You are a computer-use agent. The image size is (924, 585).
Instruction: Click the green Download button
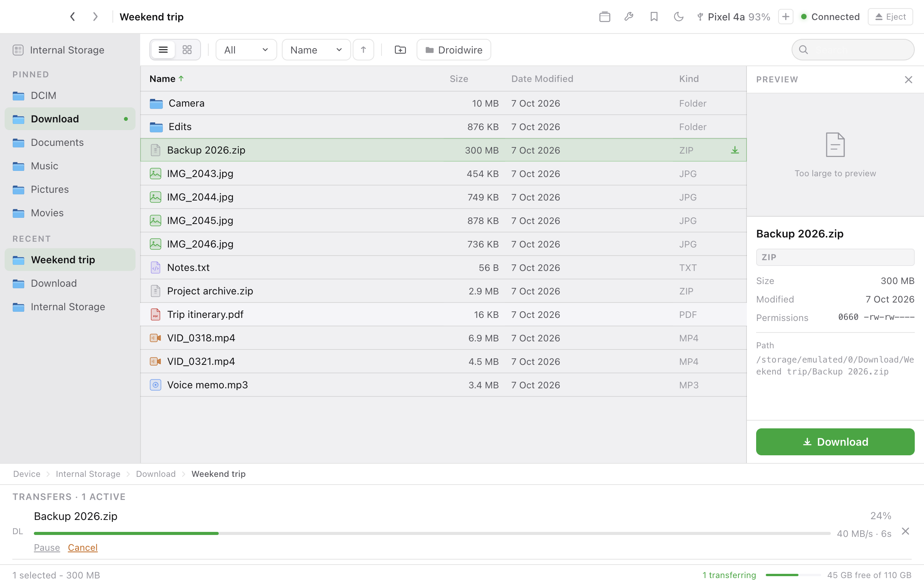pos(835,442)
